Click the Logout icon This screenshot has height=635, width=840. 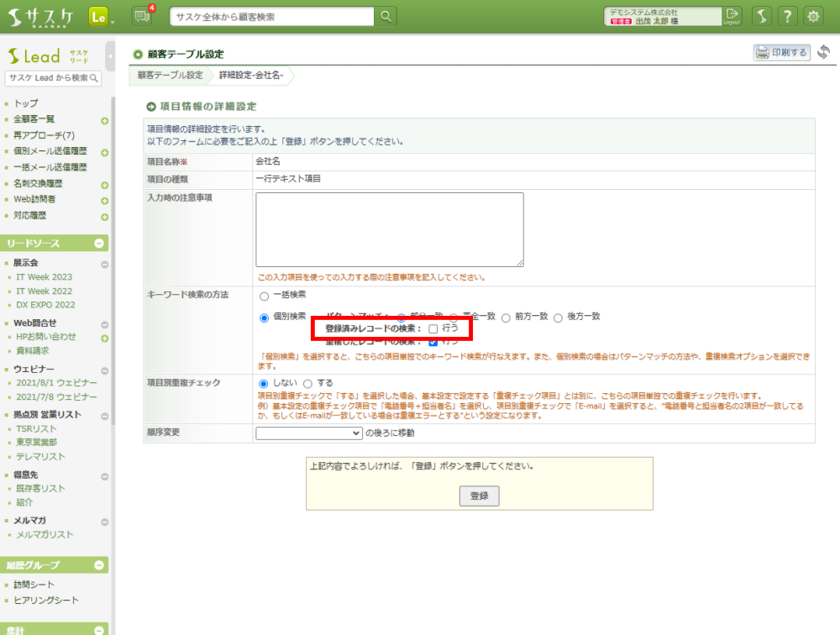732,16
